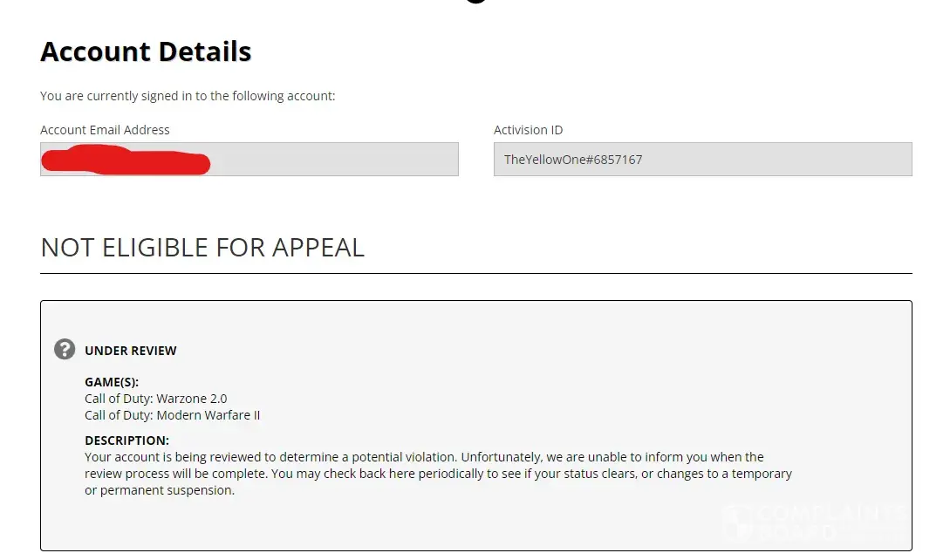This screenshot has height=560, width=950.
Task: Click the red scribble covering the email
Action: tap(126, 161)
